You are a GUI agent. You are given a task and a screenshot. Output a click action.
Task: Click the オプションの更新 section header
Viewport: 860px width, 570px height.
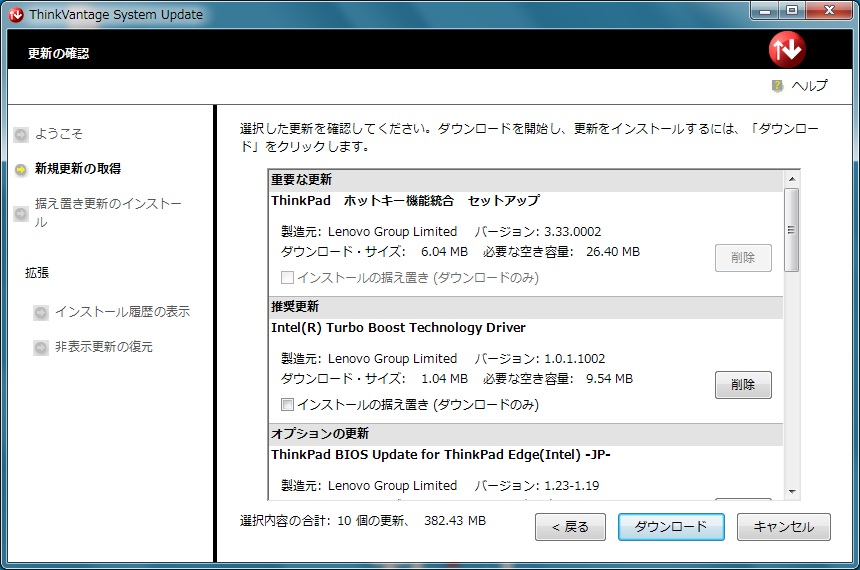[x=526, y=434]
